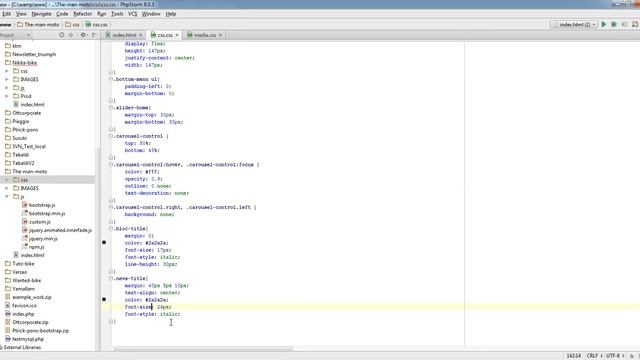The width and height of the screenshot is (640, 360).
Task: Collapse the js folder under The-man-moto
Action: pos(7,196)
